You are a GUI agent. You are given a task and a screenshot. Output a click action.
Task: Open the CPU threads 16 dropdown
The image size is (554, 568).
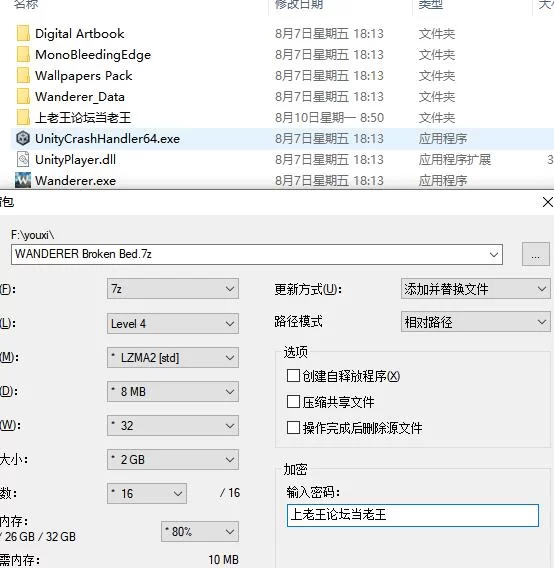coord(147,493)
